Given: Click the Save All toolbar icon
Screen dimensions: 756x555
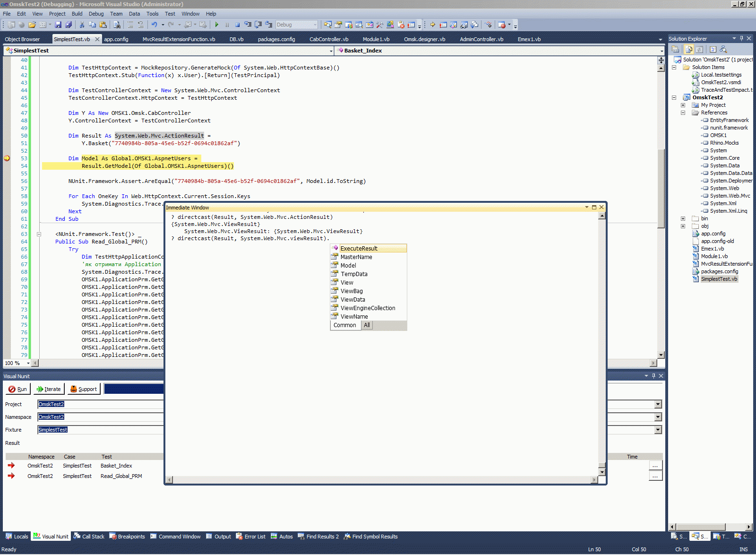Looking at the screenshot, I should [69, 25].
